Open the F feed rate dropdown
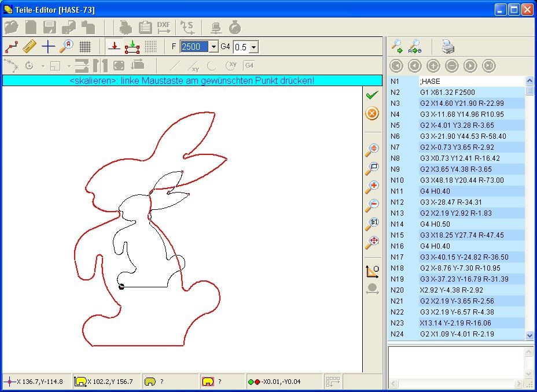The height and width of the screenshot is (392, 537). (x=214, y=47)
